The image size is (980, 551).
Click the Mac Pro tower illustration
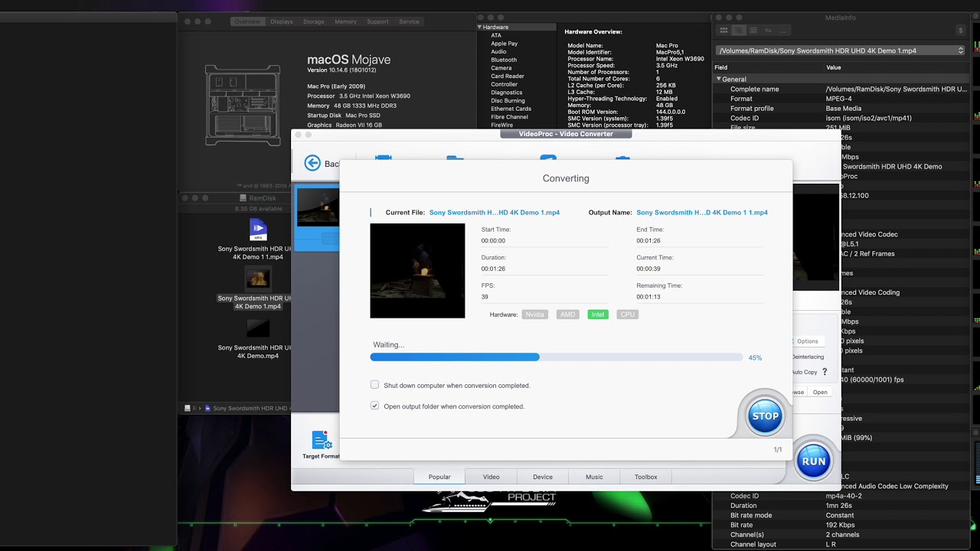pos(243,105)
